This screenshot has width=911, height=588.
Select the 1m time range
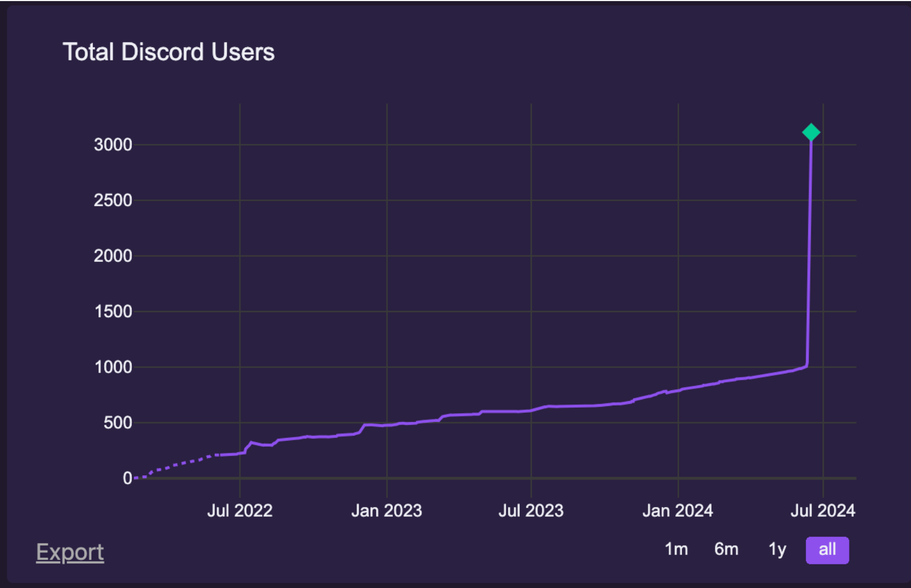pyautogui.click(x=676, y=549)
